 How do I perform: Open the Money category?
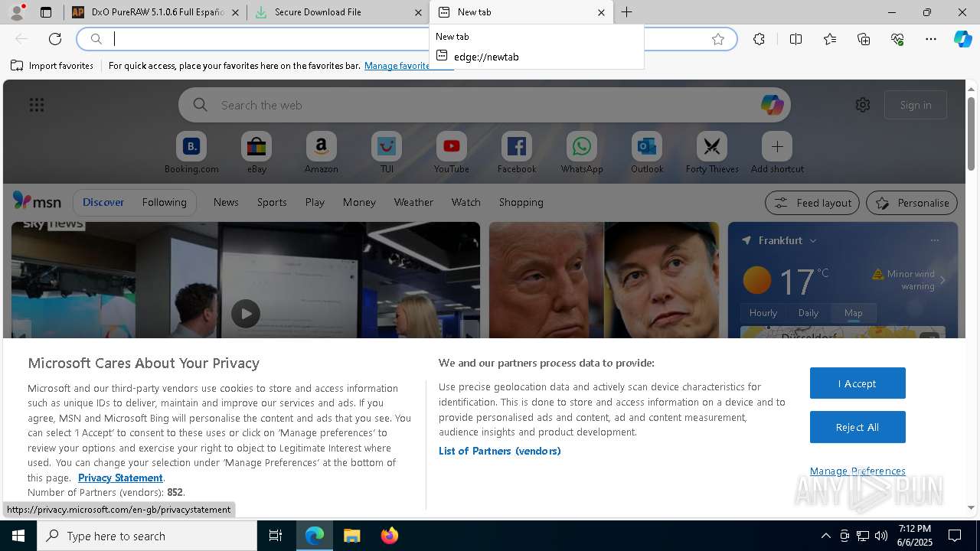(x=359, y=202)
